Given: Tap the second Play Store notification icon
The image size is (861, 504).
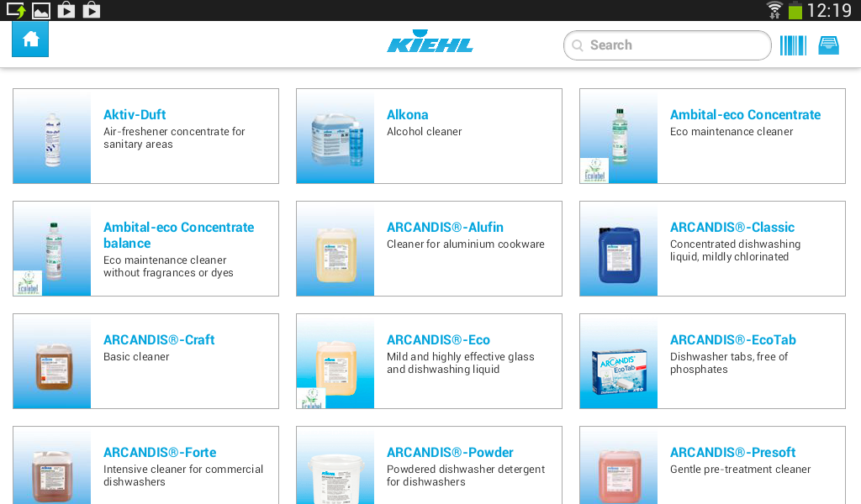Looking at the screenshot, I should [x=92, y=10].
